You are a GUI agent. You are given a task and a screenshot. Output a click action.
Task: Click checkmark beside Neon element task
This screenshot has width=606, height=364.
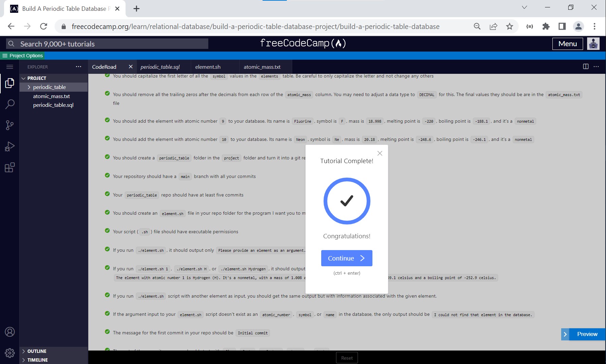pyautogui.click(x=107, y=138)
